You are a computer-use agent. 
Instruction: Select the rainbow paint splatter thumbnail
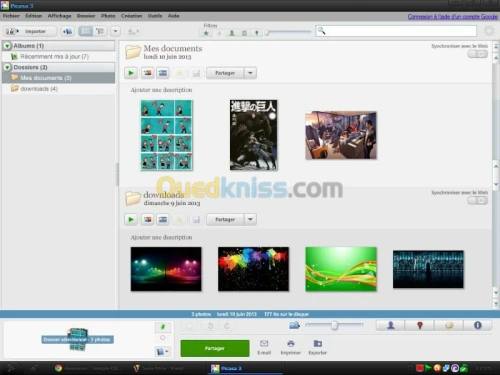[x=253, y=269]
